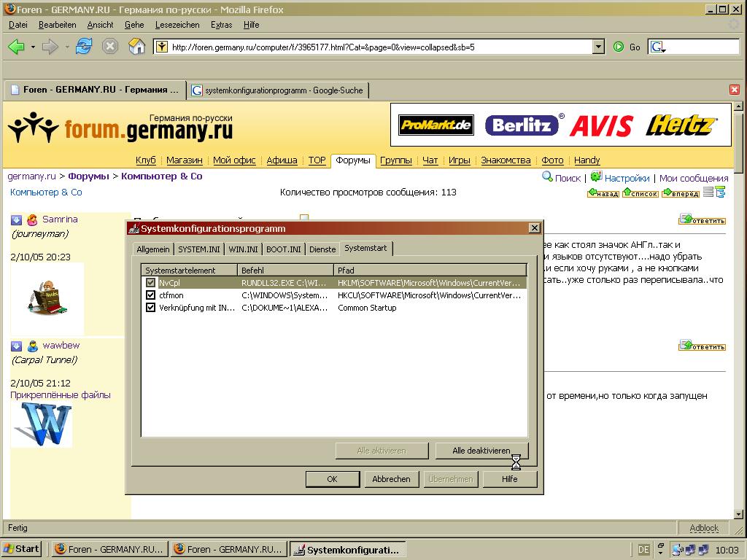Switch to the Dienste tab

tap(322, 249)
